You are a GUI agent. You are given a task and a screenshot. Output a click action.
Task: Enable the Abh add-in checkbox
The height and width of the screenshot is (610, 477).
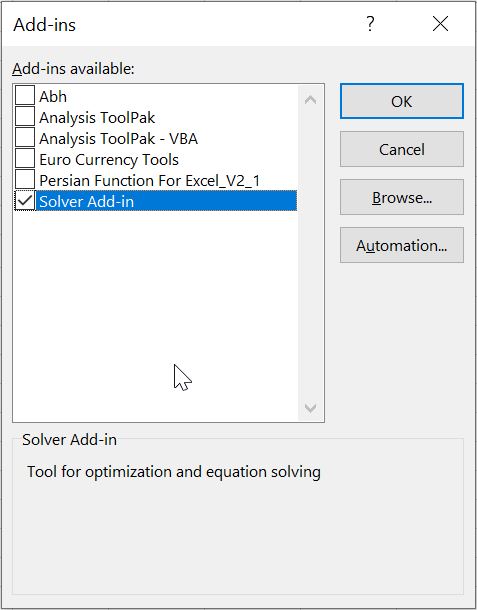25,96
